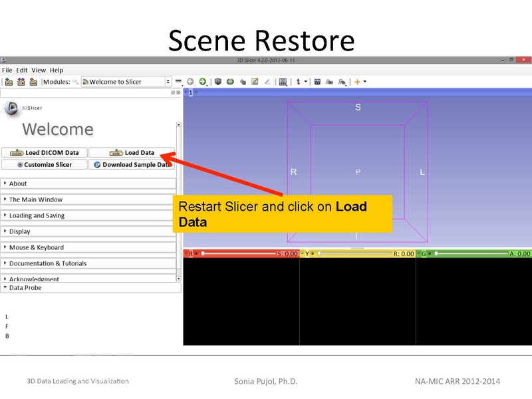This screenshot has height=399, width=532.
Task: Expand the Mouse & Keyboard section
Action: click(88, 247)
